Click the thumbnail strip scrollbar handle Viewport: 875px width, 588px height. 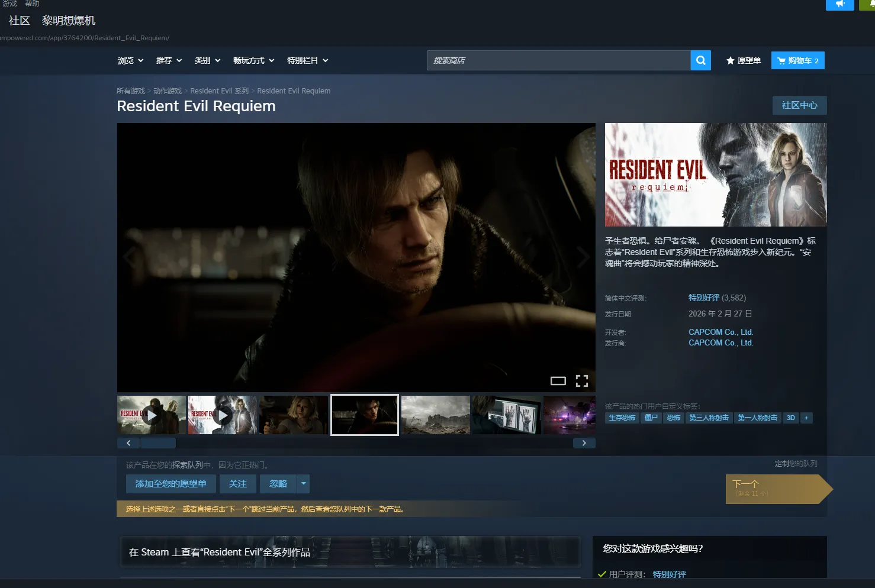157,443
